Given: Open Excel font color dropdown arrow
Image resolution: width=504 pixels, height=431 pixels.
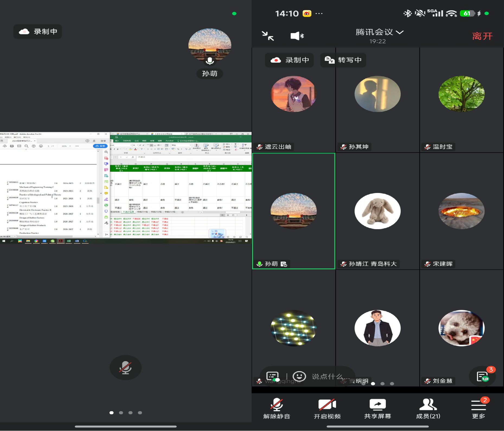Looking at the screenshot, I should (138, 149).
